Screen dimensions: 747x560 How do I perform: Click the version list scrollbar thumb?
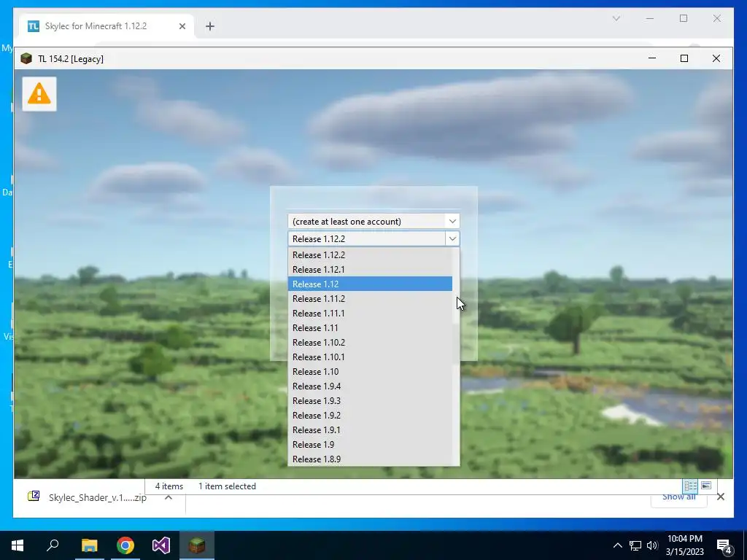click(456, 286)
